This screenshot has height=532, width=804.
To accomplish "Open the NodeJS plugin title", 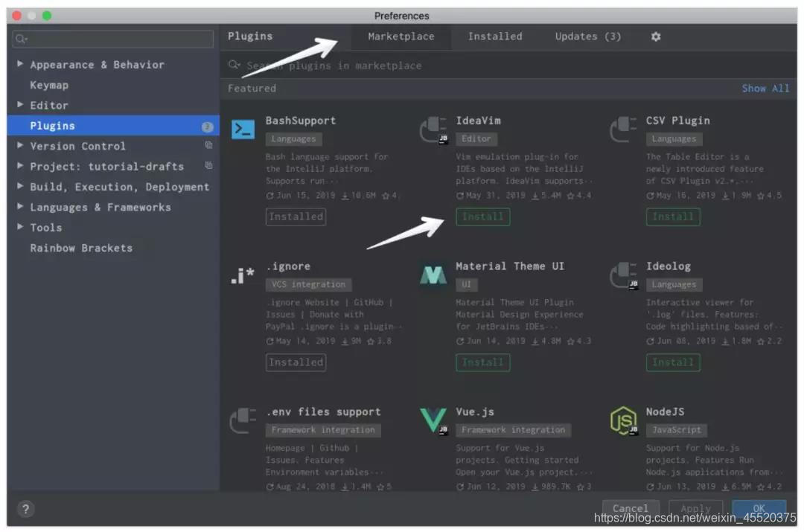I will coord(665,412).
